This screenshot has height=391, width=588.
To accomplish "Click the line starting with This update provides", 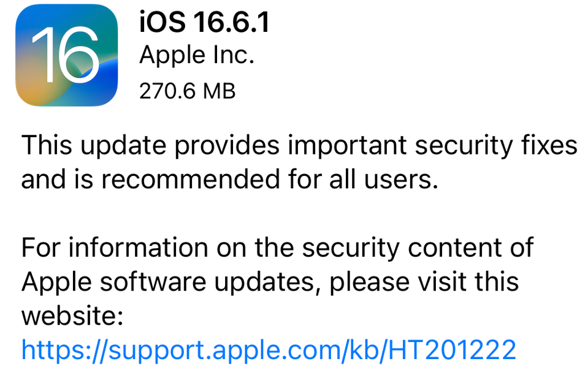I will 299,145.
